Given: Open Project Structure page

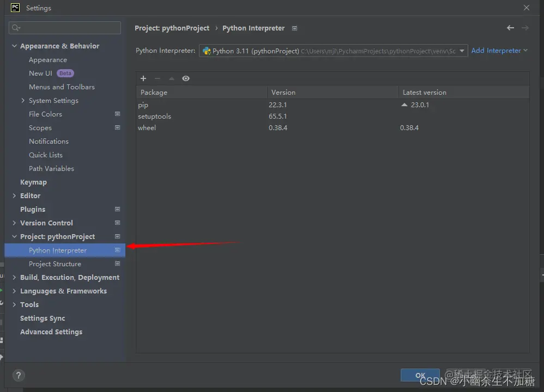Looking at the screenshot, I should point(55,264).
